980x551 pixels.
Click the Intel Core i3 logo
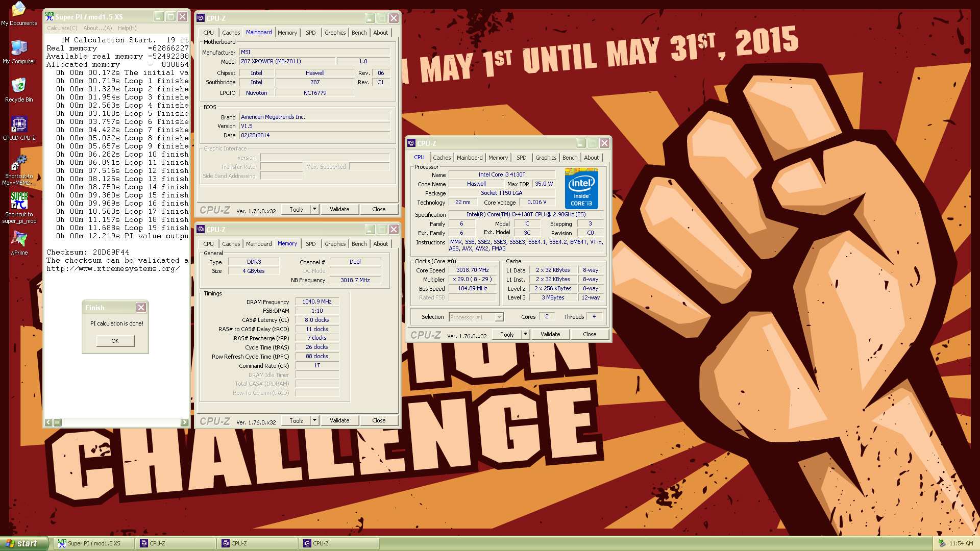click(581, 188)
